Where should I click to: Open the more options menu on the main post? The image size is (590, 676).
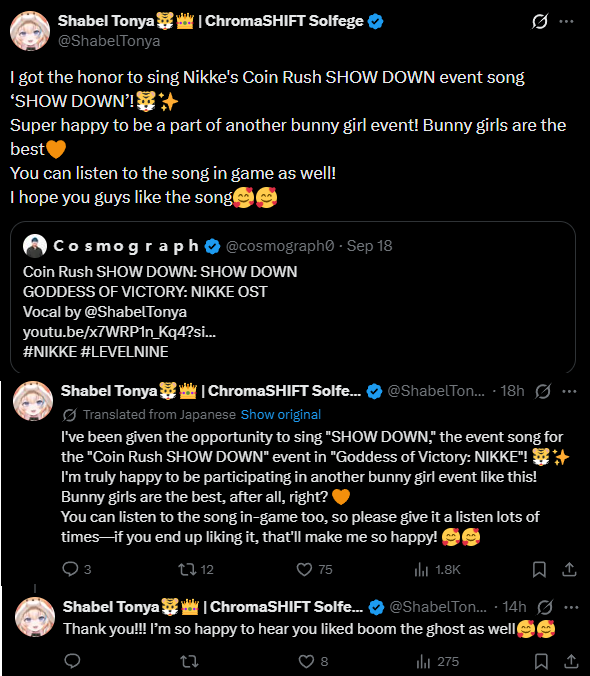566,21
